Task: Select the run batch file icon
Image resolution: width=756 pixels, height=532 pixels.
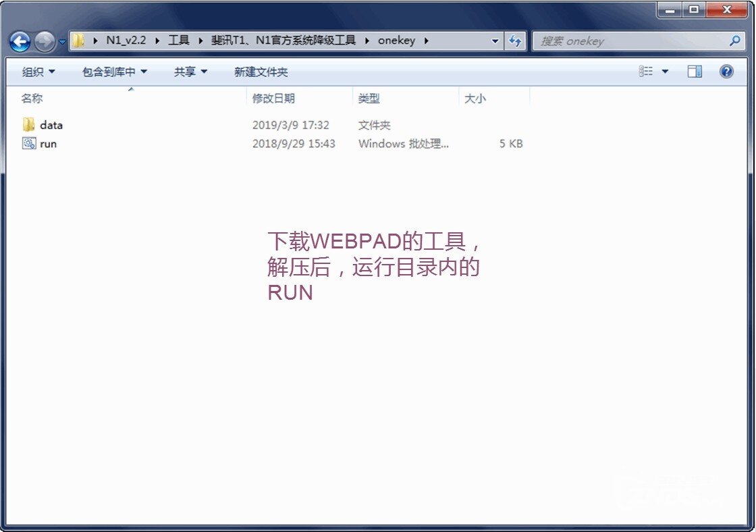Action: [28, 143]
